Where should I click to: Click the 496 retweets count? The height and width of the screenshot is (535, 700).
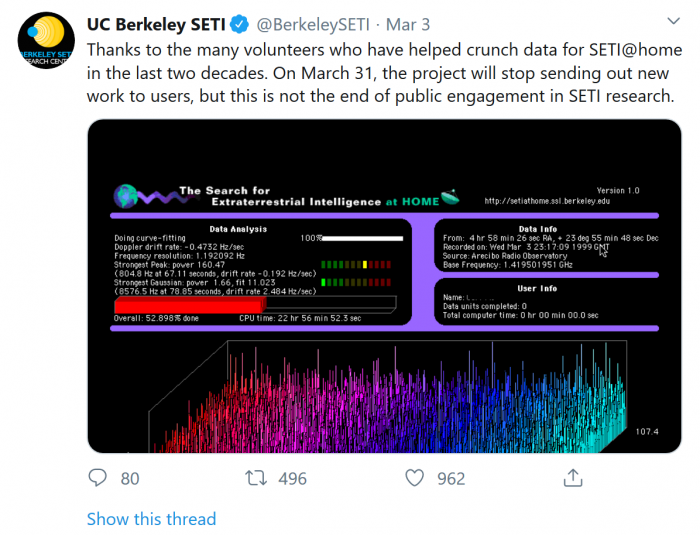292,479
